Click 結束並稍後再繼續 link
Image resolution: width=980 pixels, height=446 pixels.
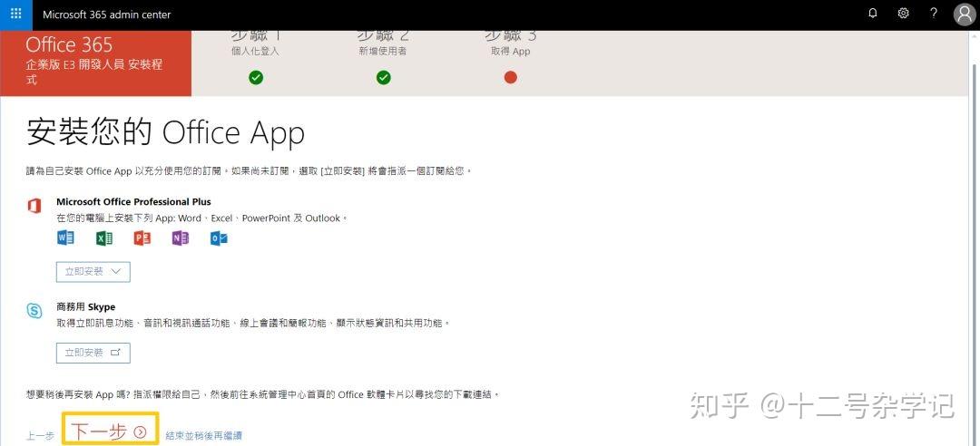click(204, 436)
